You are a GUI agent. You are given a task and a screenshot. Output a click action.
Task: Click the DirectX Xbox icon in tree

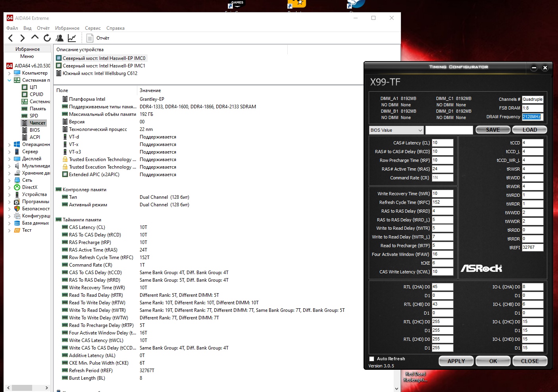17,187
